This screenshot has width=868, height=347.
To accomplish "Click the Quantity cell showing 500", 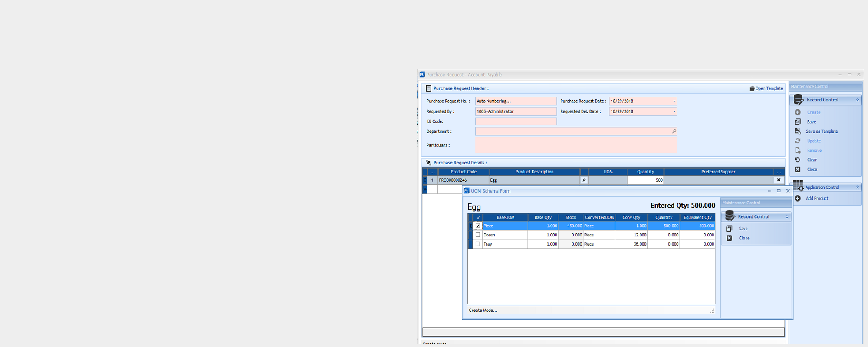I will 645,180.
